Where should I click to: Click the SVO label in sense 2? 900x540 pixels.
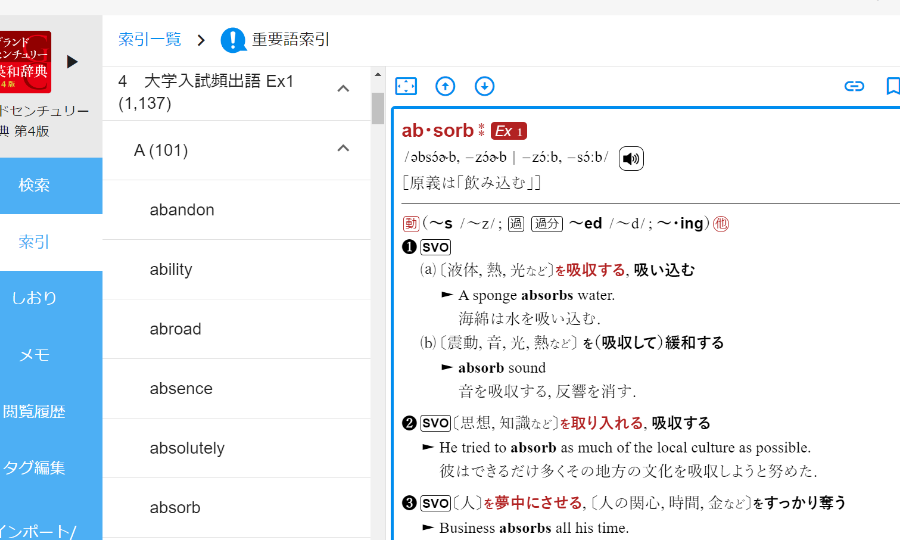[436, 424]
